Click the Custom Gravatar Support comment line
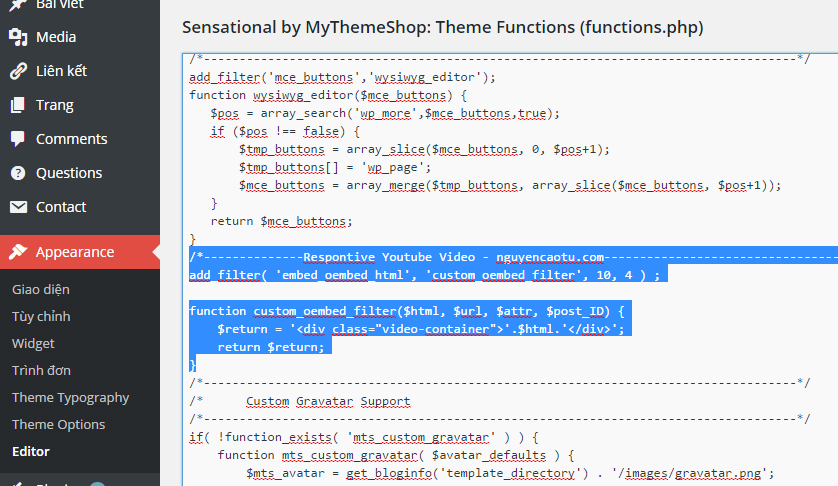The image size is (838, 486). click(328, 401)
